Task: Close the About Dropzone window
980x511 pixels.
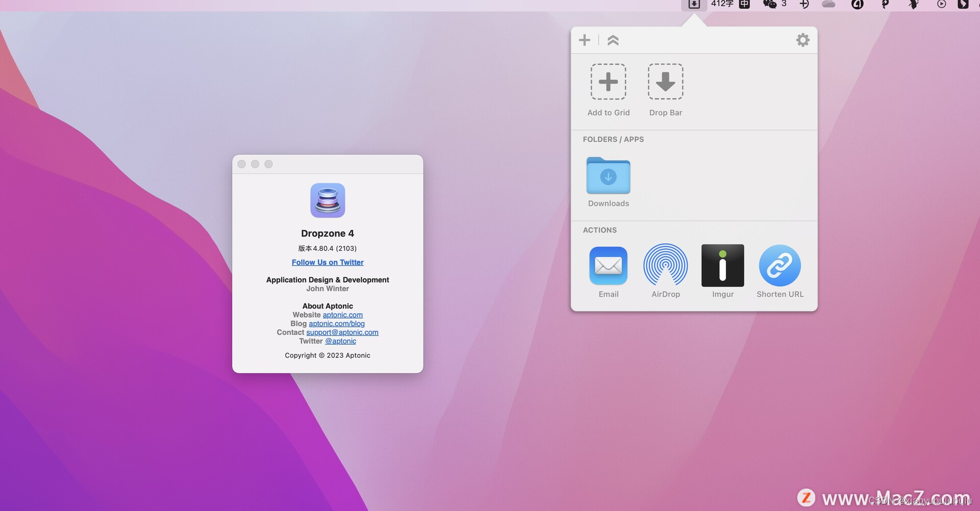Action: 242,164
